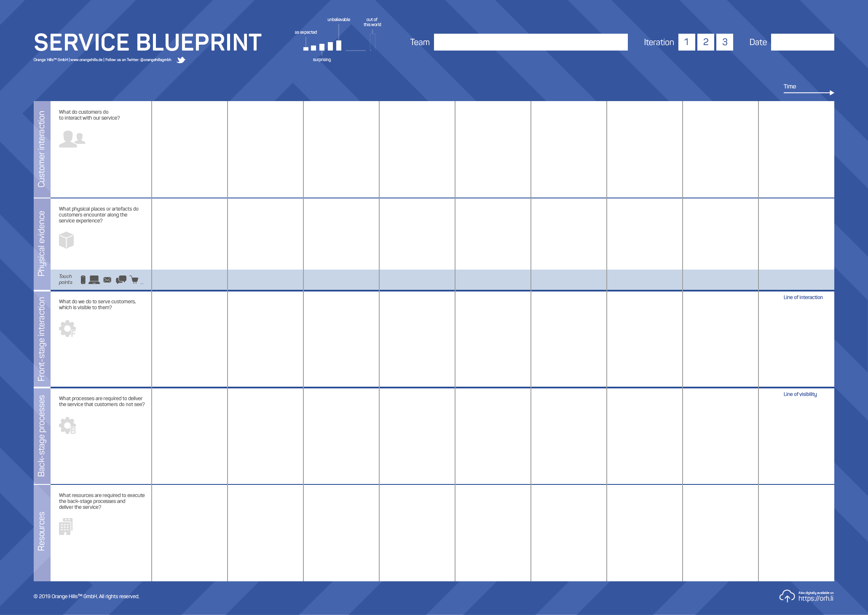Click the orh.li link in footer
This screenshot has height=615, width=868.
click(x=813, y=599)
